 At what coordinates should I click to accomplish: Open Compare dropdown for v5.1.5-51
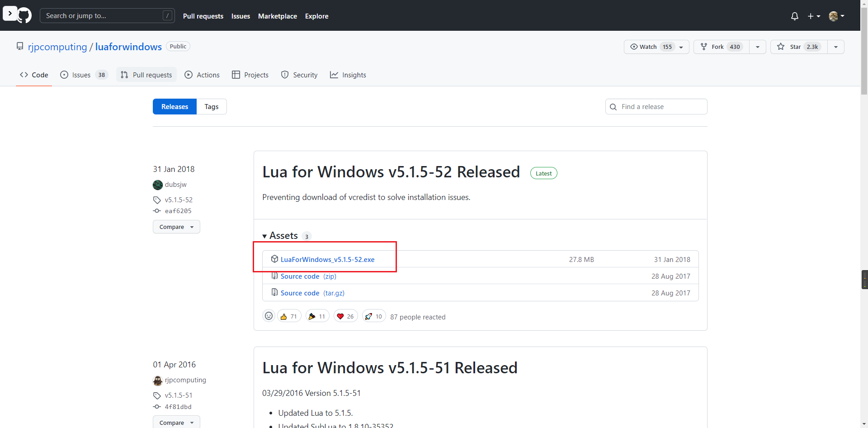(176, 422)
